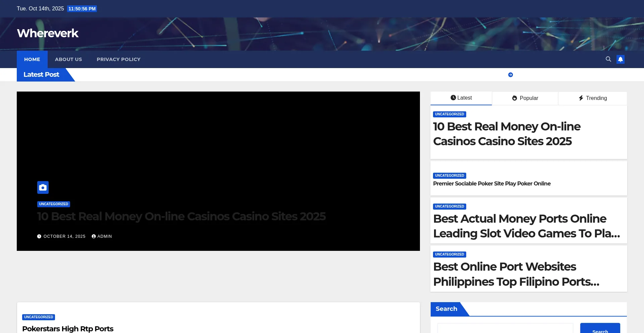
Task: Go to the About Us page
Action: (x=68, y=59)
